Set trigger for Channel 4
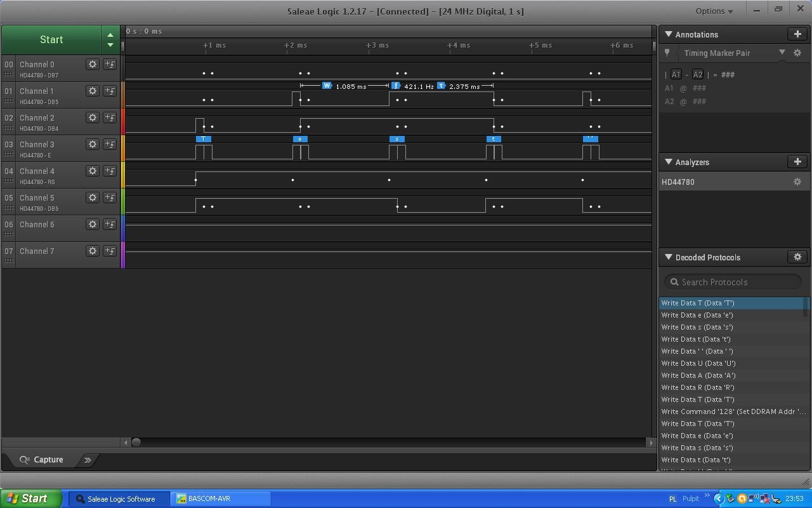The height and width of the screenshot is (508, 812). (x=110, y=171)
